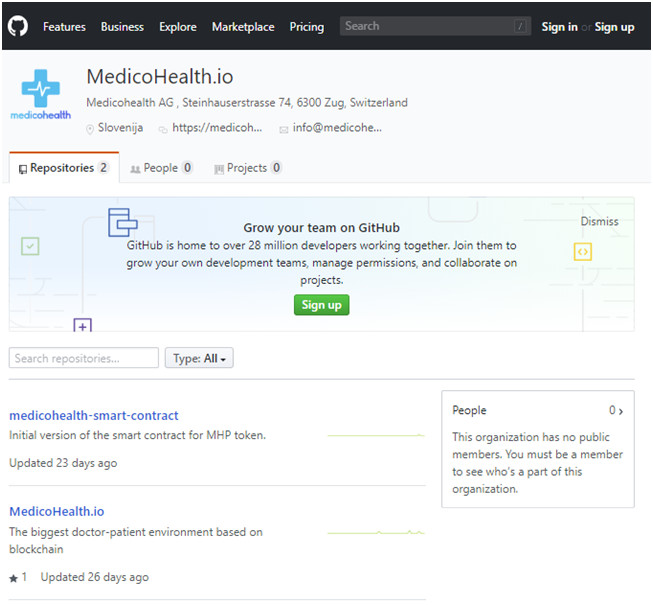This screenshot has height=605, width=653.
Task: Open the MedicoHealth.io repository link
Action: (57, 511)
